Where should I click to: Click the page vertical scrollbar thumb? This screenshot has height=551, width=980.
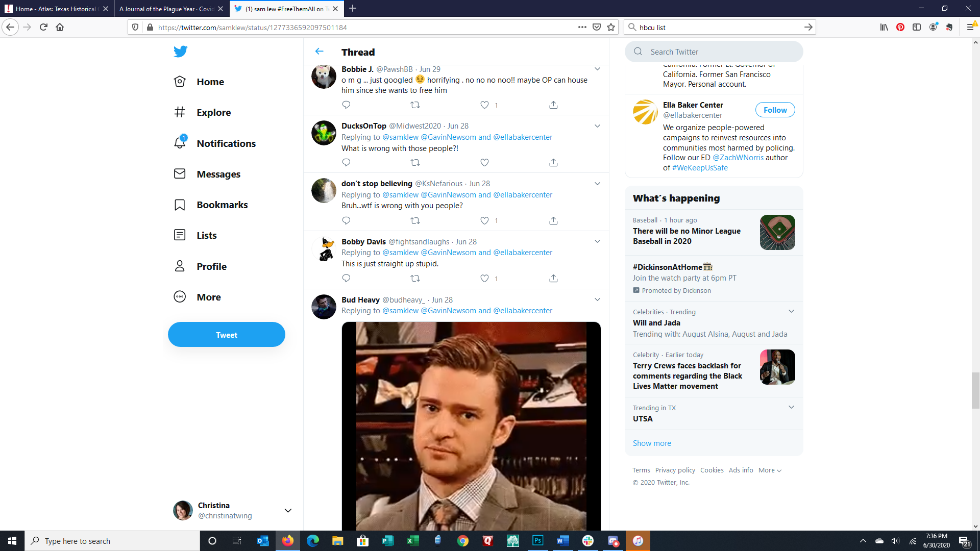pyautogui.click(x=975, y=390)
